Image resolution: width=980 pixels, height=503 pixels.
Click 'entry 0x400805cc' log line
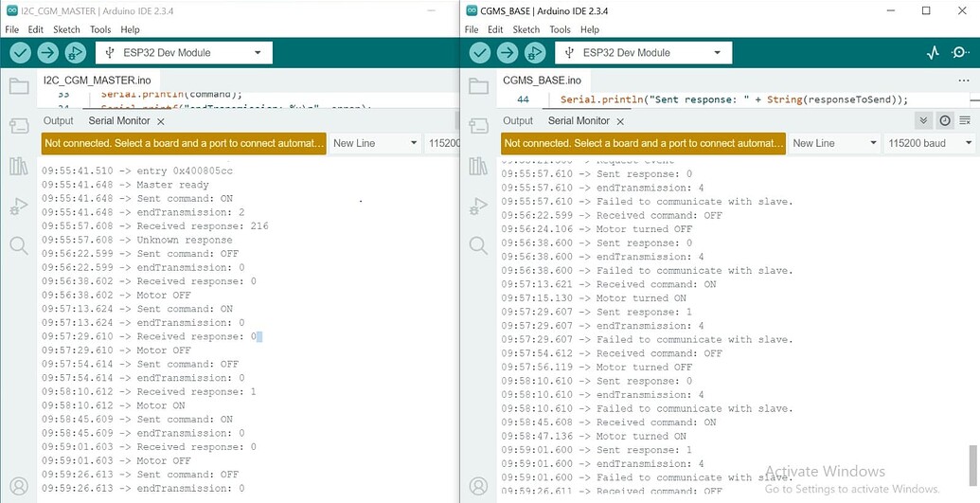tap(137, 171)
